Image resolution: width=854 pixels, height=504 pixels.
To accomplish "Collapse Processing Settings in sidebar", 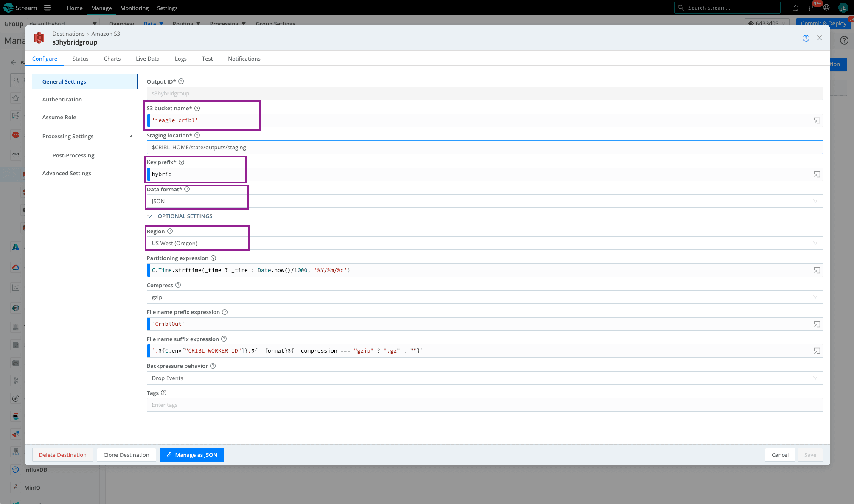I will pyautogui.click(x=131, y=136).
